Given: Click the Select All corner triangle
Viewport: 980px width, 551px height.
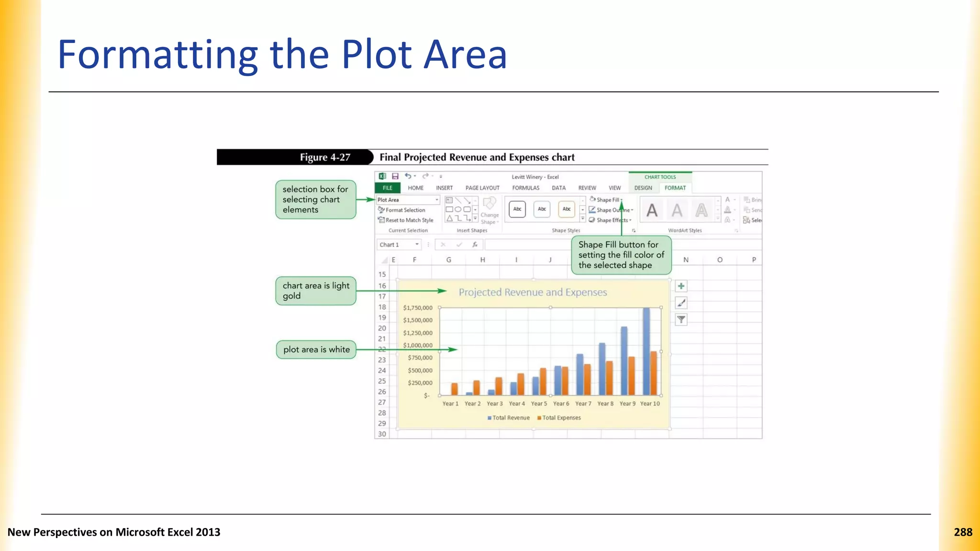Looking at the screenshot, I should click(384, 260).
